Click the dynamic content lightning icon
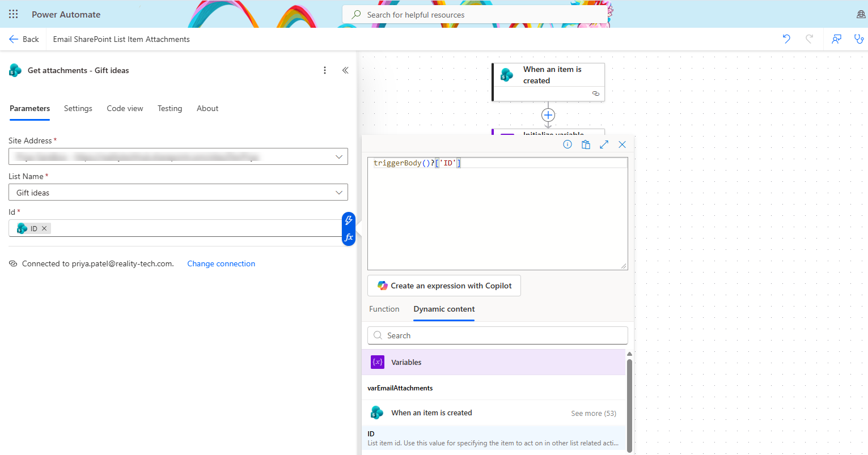The height and width of the screenshot is (455, 868). tap(349, 220)
